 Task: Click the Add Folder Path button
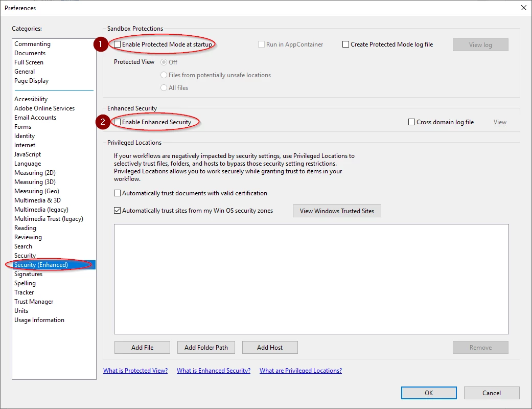206,348
